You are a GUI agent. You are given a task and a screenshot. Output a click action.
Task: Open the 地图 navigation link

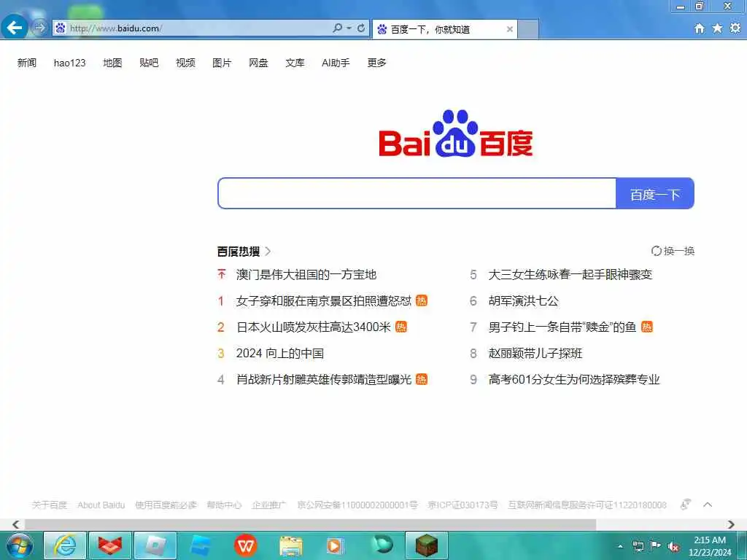tap(112, 63)
